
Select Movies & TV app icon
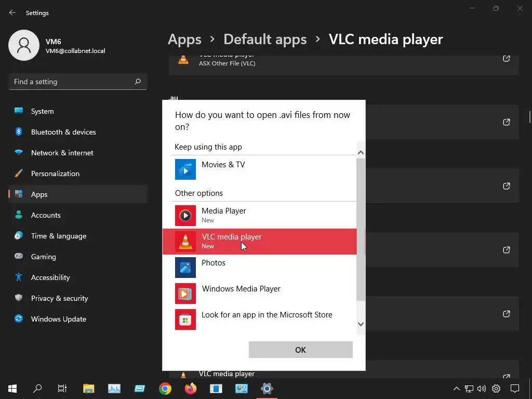185,169
